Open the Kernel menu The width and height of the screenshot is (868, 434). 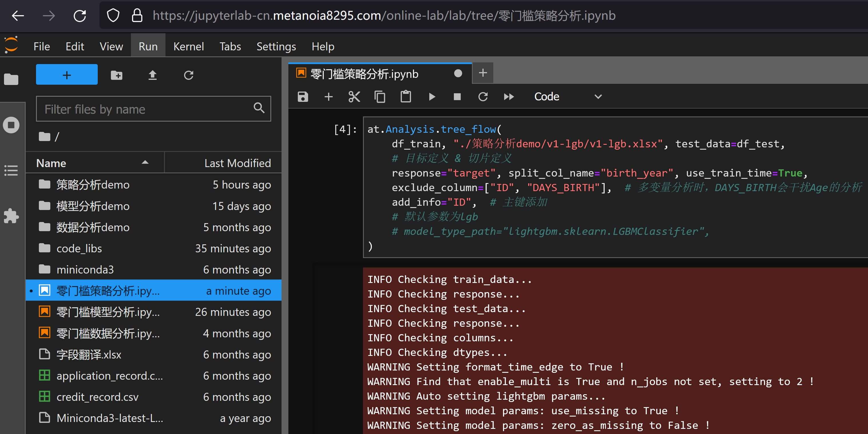tap(188, 47)
